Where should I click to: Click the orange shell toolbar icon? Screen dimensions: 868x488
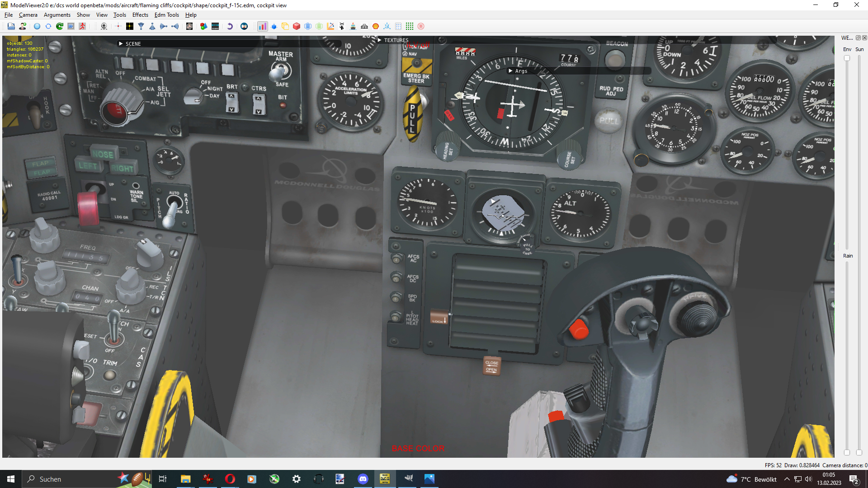click(376, 26)
